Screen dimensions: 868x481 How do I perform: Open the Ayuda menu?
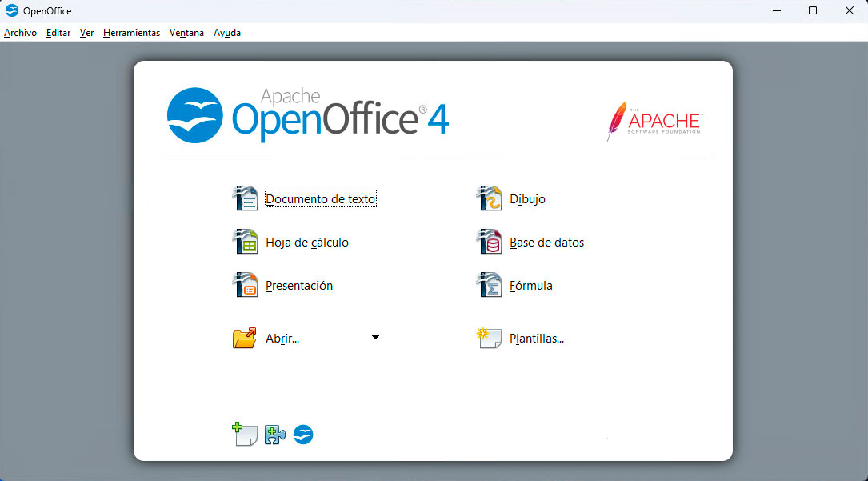pos(227,33)
